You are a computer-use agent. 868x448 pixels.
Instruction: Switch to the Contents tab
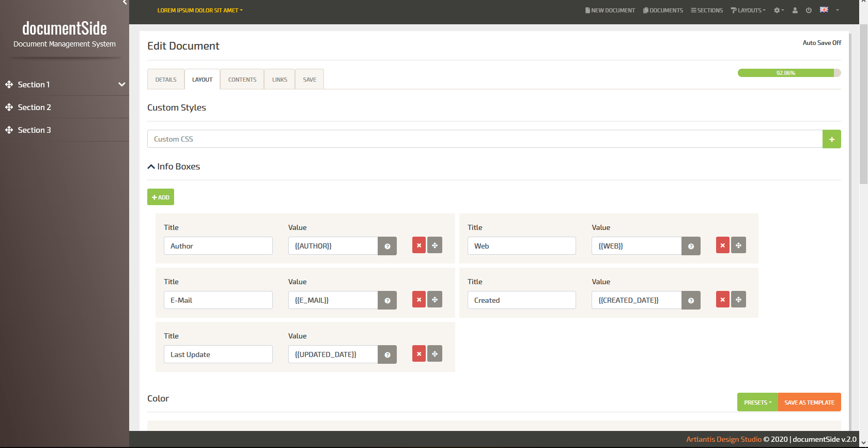point(242,79)
